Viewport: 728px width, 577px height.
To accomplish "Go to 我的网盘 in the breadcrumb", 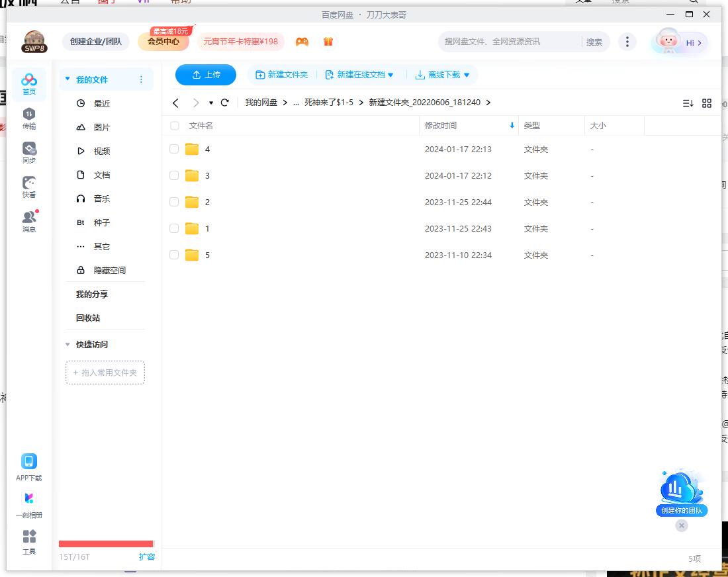I will (x=261, y=103).
